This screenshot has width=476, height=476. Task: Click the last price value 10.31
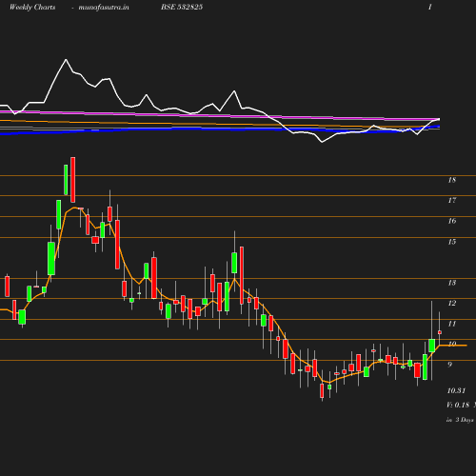pos(456,390)
